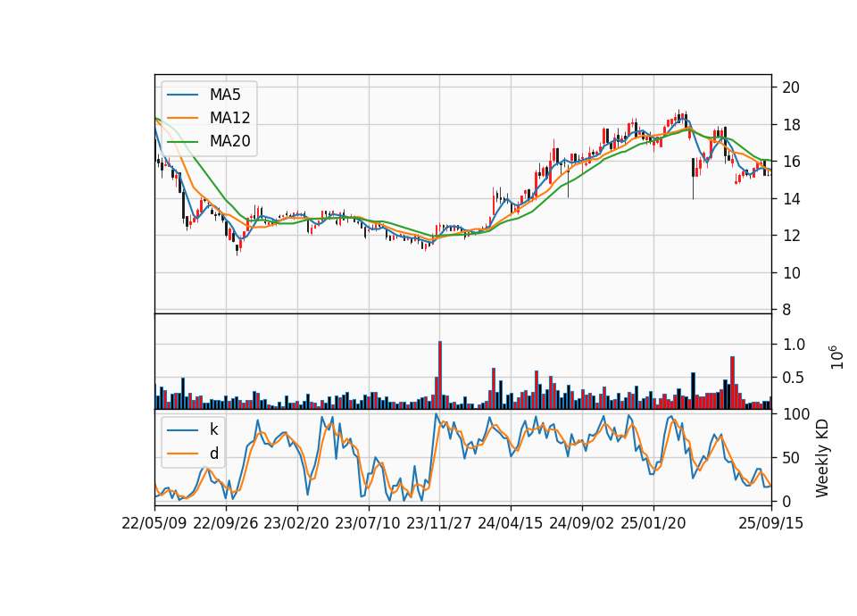The height and width of the screenshot is (616, 857).
Task: Click the k legend label
Action: pyautogui.click(x=213, y=429)
